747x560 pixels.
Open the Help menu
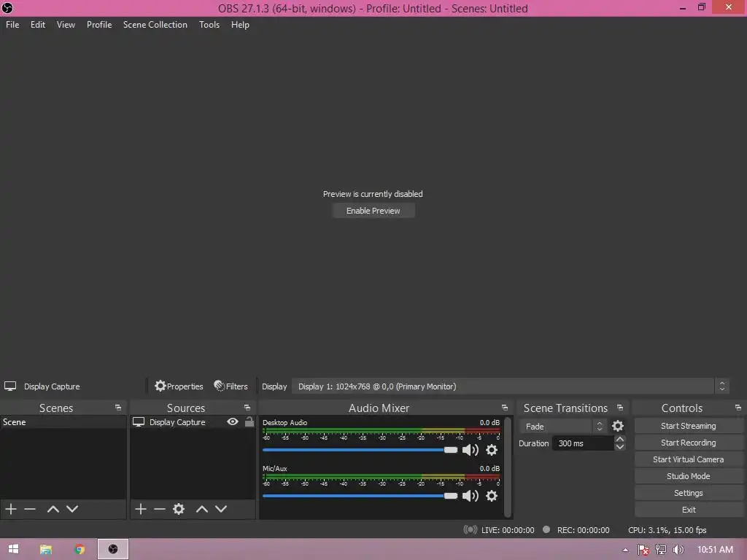[x=240, y=25]
